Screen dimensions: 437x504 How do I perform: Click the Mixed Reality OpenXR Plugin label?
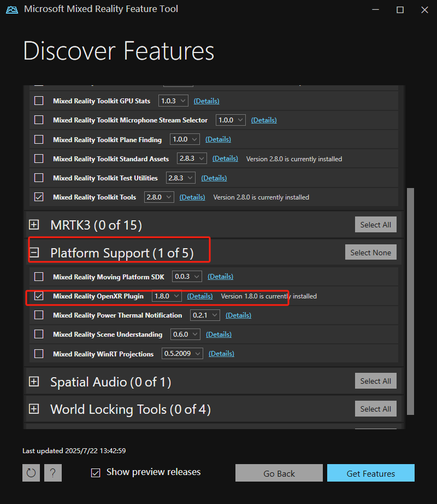98,296
